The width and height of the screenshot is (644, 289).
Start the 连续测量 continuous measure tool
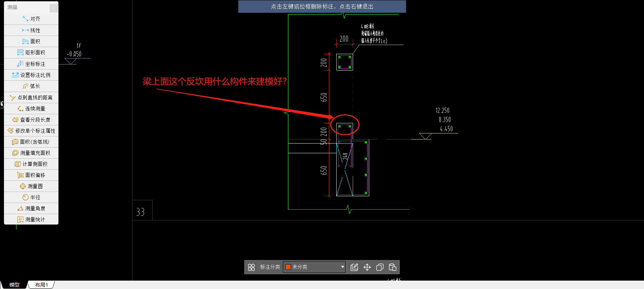pyautogui.click(x=31, y=109)
